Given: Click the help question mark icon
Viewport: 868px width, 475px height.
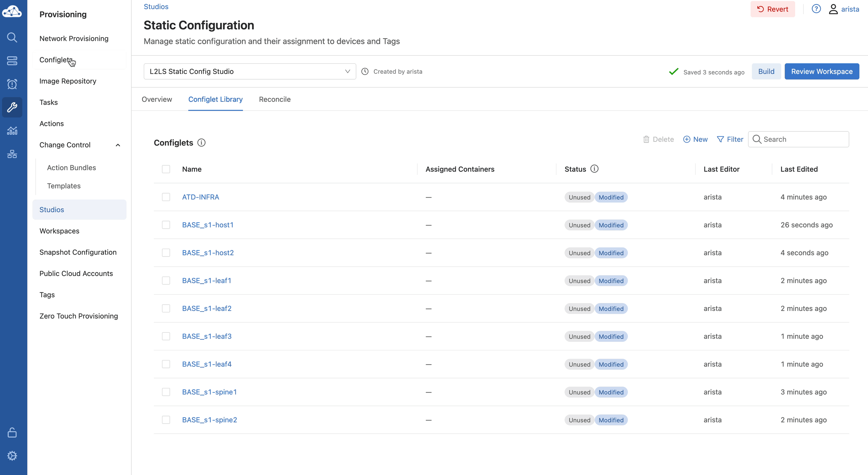Looking at the screenshot, I should (816, 9).
